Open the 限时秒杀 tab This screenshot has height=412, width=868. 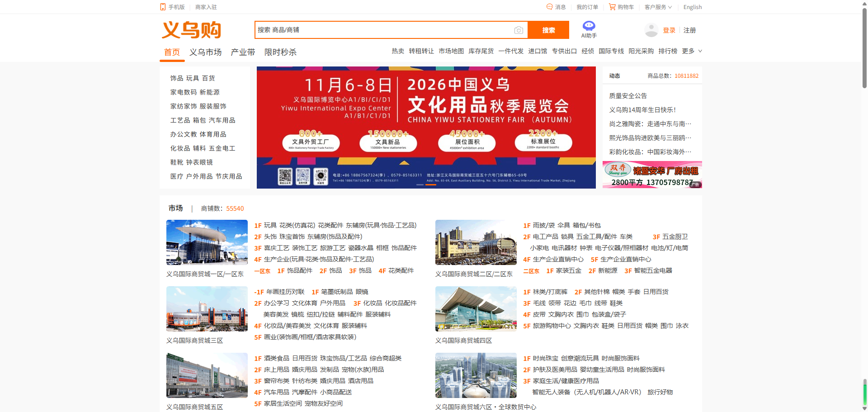280,52
